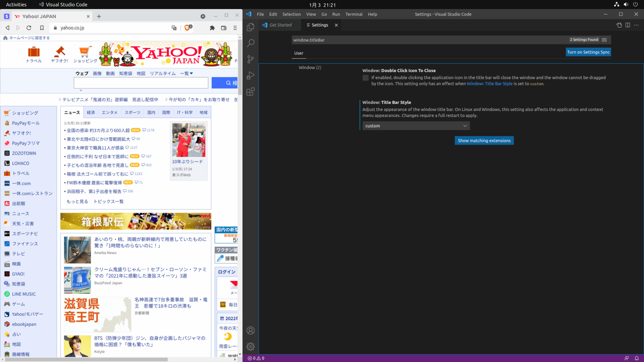Screen dimensions: 644x362
Task: Open the Source Control view
Action: [x=250, y=59]
